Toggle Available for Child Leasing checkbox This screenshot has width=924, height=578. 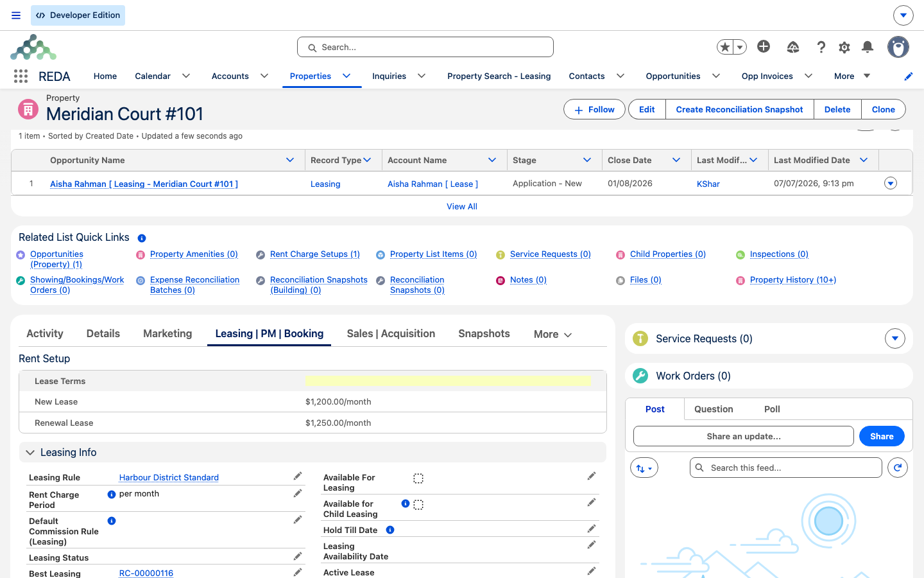click(x=418, y=505)
